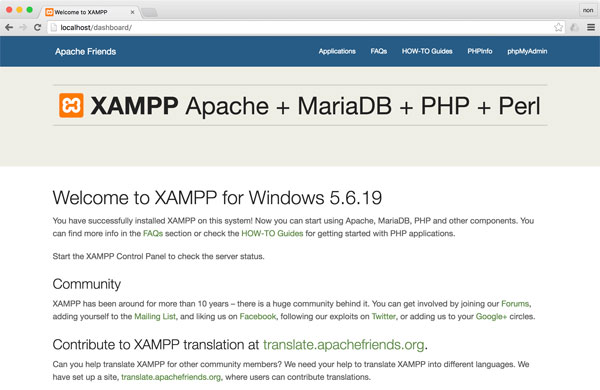600x390 pixels.
Task: Open the Apache Friends home link
Action: click(85, 51)
